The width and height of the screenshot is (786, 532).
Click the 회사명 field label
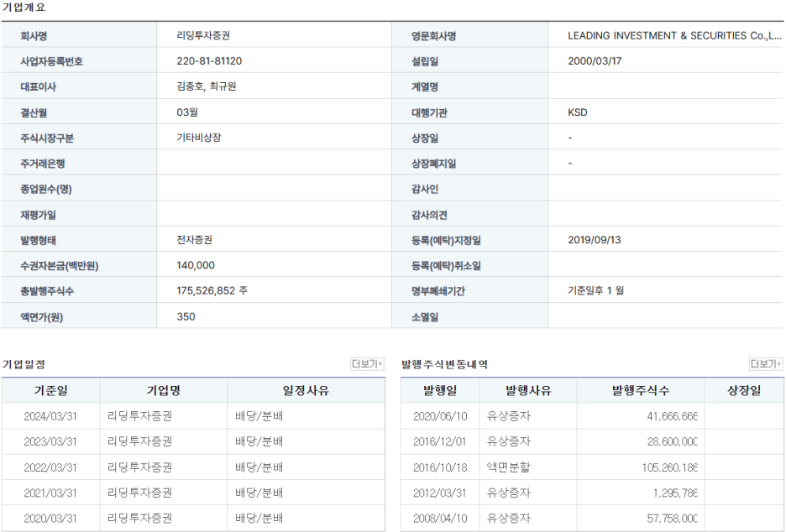click(x=34, y=36)
